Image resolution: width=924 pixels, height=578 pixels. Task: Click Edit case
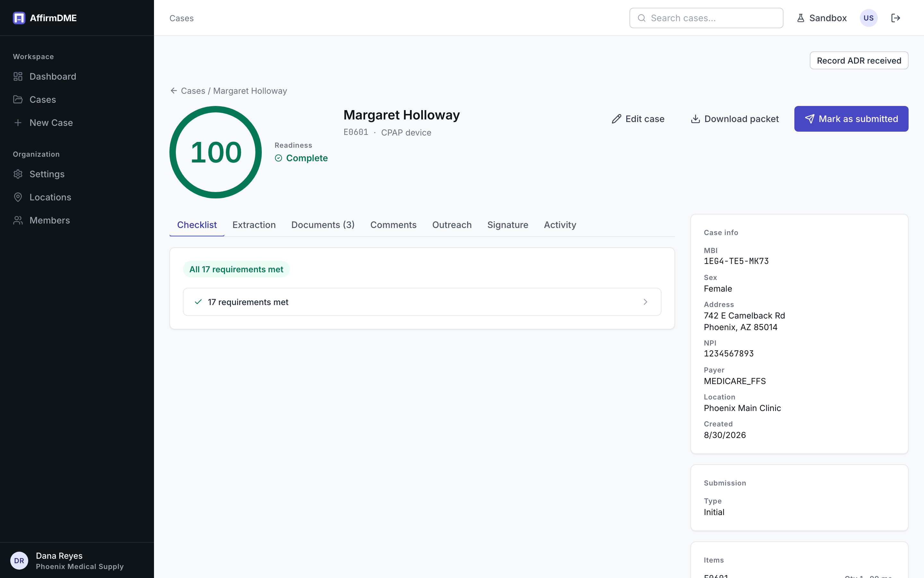[637, 119]
